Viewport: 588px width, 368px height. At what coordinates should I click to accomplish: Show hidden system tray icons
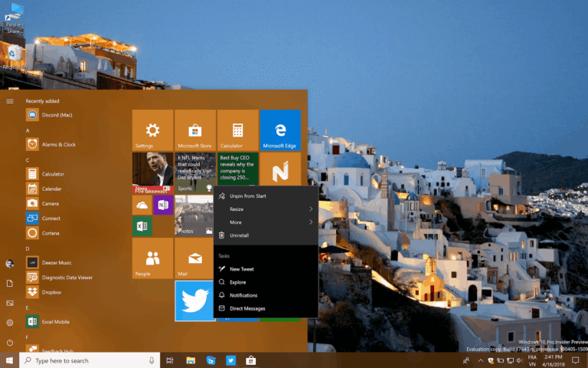point(481,360)
